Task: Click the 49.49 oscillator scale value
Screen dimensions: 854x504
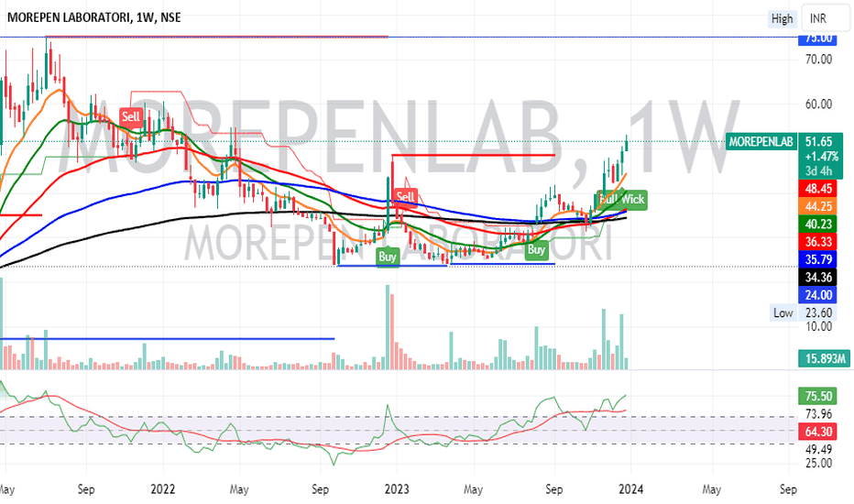Action: coord(818,450)
